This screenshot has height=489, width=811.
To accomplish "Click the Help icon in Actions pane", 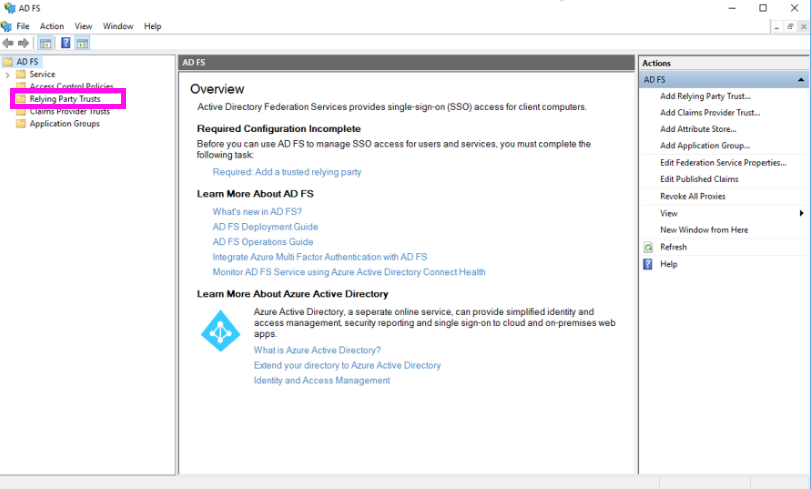I will tap(648, 264).
